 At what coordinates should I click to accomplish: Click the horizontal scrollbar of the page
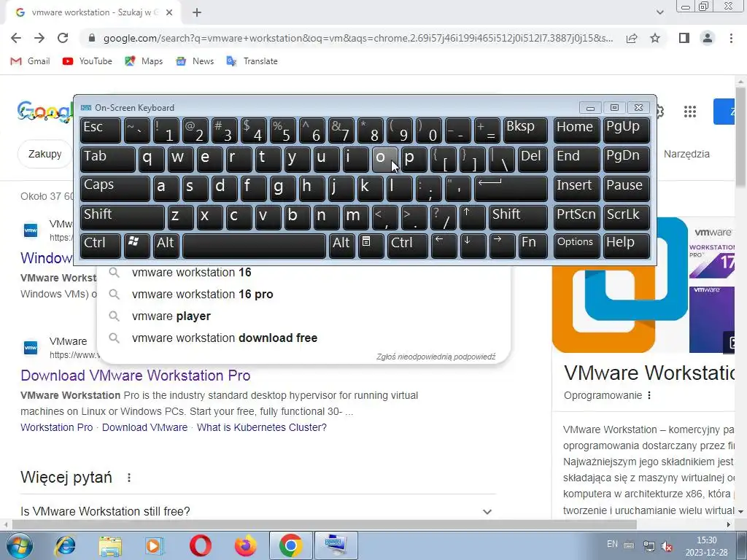pyautogui.click(x=324, y=524)
